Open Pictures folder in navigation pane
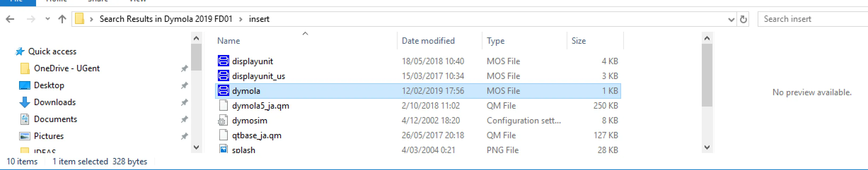 tap(48, 136)
